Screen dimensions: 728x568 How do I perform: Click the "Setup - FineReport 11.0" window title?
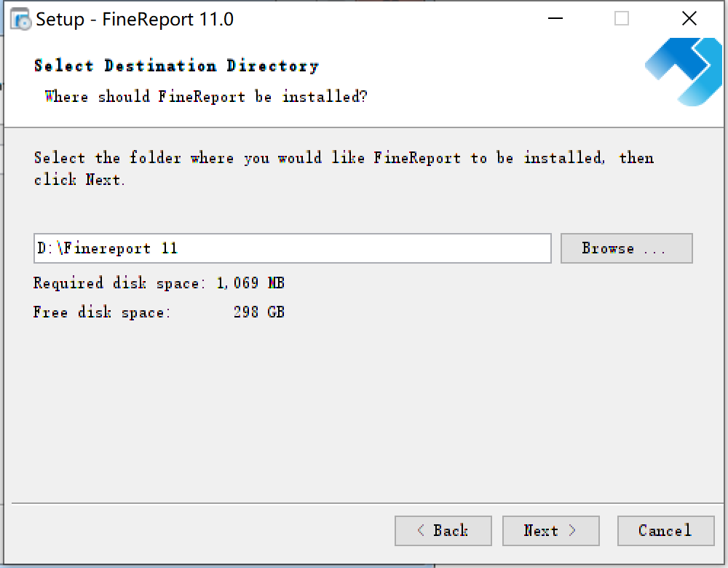tap(135, 20)
